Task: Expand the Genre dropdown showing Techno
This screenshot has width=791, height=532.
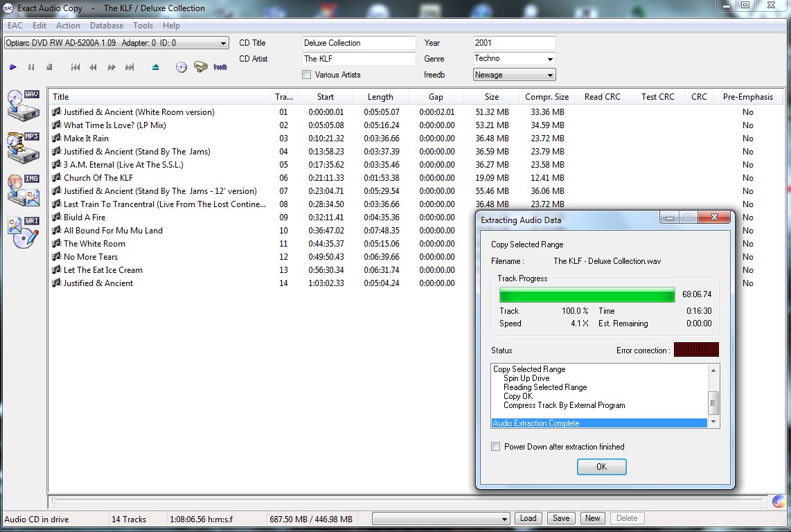Action: pyautogui.click(x=550, y=59)
